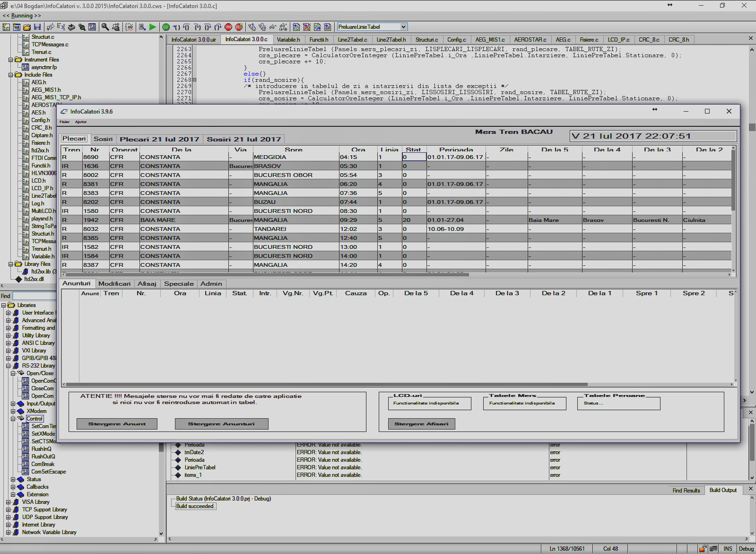Image resolution: width=756 pixels, height=554 pixels.
Task: Click the Save floppy disk icon
Action: 37,27
